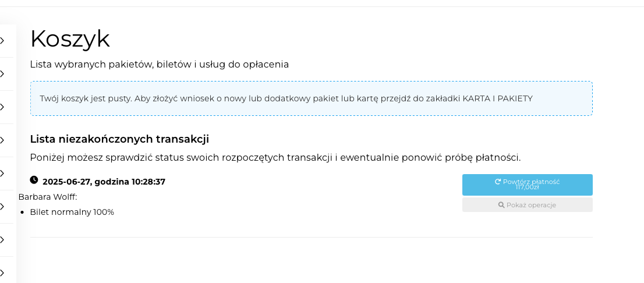Click the refresh icon in Powtórz płatność

pos(498,182)
